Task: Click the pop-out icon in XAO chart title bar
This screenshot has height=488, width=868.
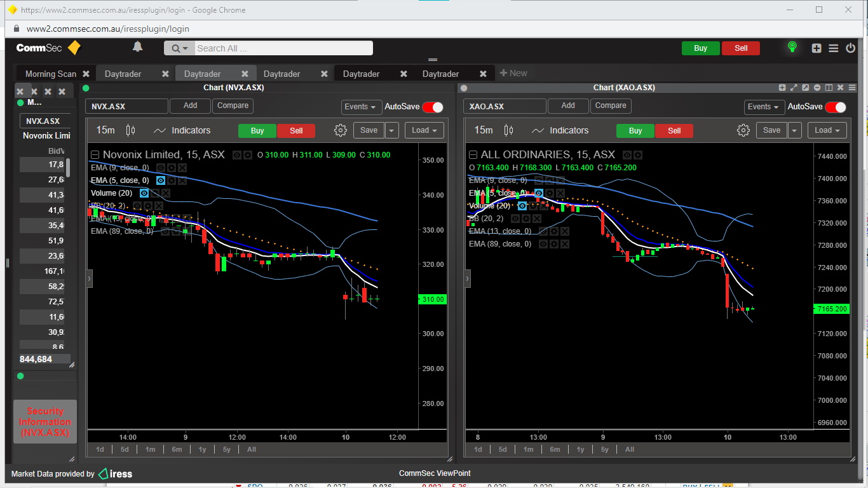Action: click(x=805, y=88)
